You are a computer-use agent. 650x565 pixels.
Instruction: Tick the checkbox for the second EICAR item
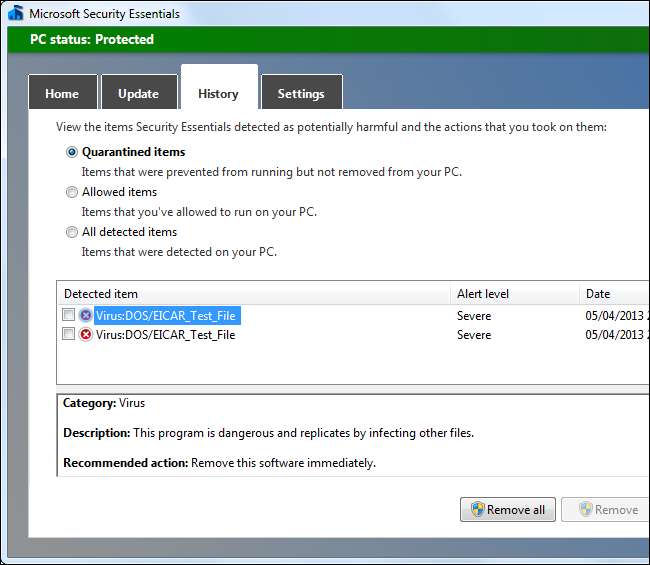pyautogui.click(x=68, y=335)
